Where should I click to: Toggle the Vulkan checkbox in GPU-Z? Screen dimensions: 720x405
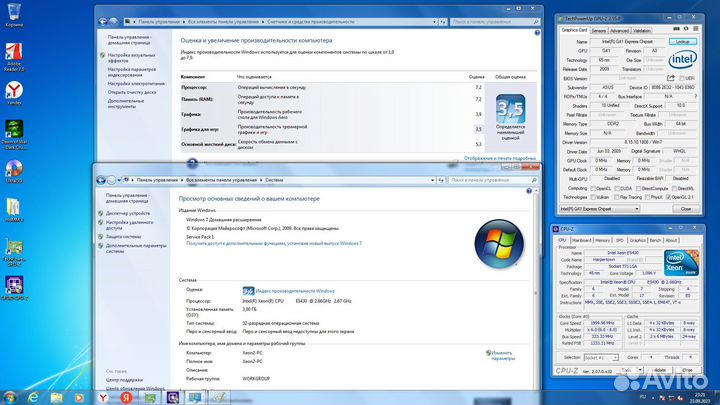click(593, 197)
